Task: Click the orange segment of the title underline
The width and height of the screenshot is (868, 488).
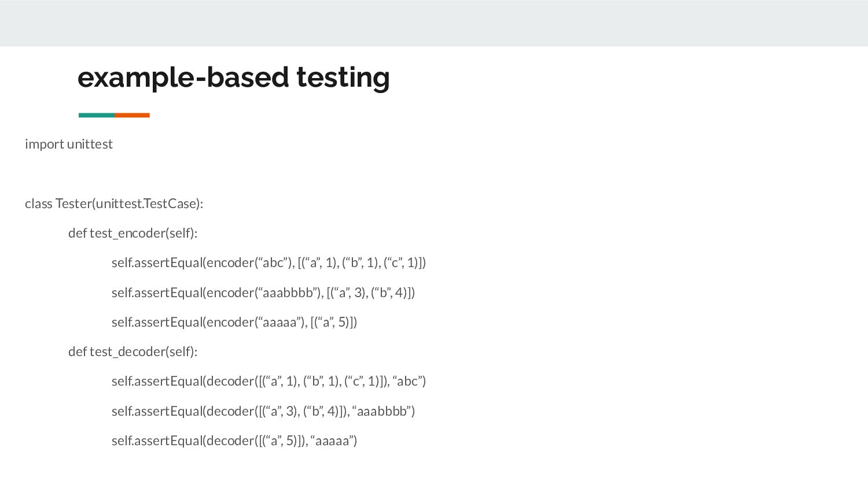Action: (132, 115)
